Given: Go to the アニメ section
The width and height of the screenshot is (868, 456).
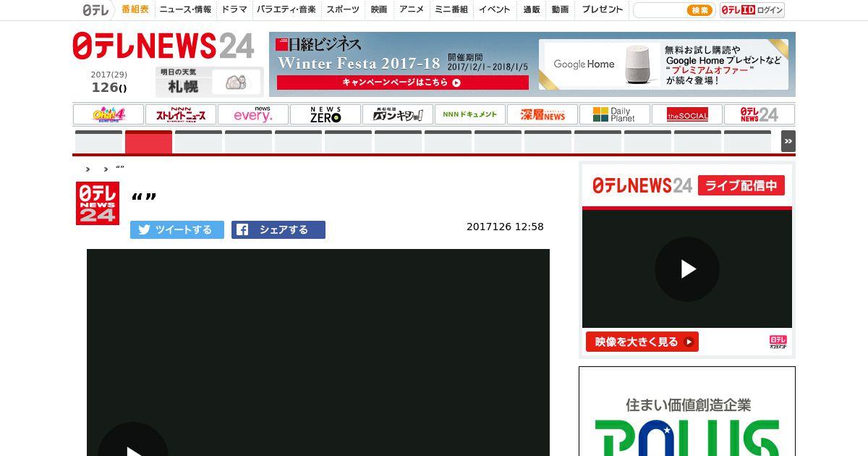Looking at the screenshot, I should click(x=412, y=10).
